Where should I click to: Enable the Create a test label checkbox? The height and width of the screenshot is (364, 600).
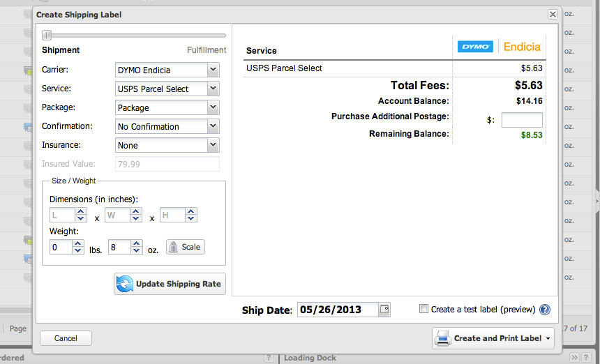click(424, 309)
